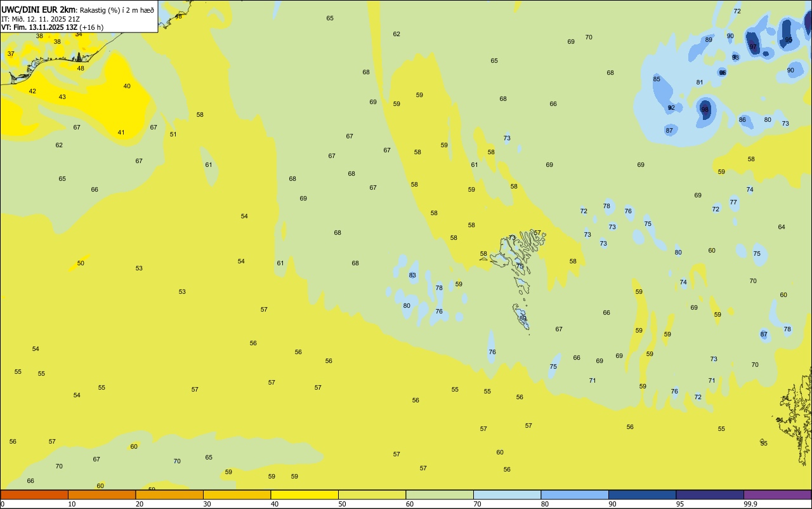Click the humidity value 41 on the map

pos(121,133)
